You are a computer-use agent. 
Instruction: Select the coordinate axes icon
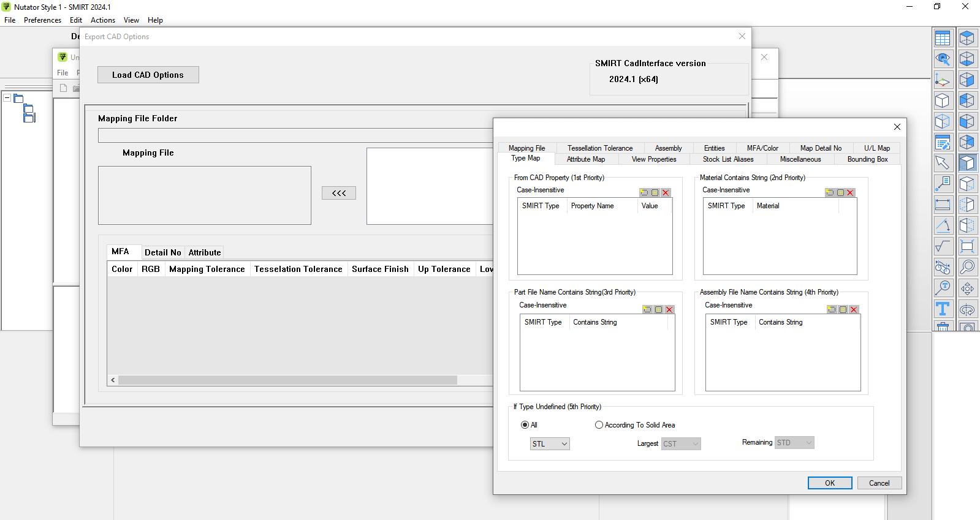pyautogui.click(x=943, y=80)
